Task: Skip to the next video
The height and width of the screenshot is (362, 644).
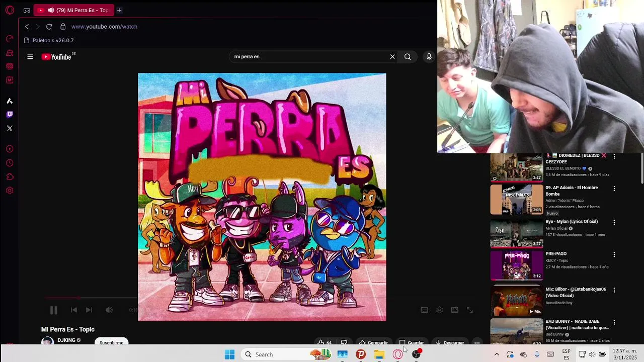Action: (x=89, y=310)
